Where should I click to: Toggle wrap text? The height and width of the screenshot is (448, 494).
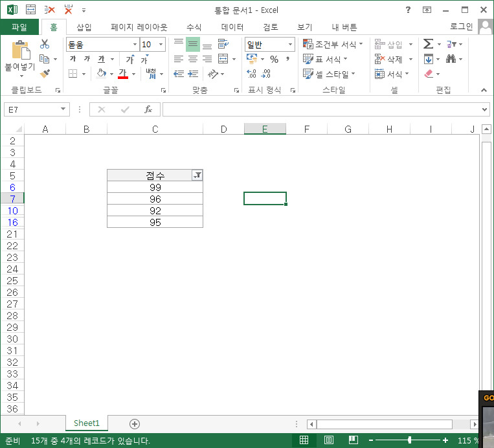click(223, 44)
